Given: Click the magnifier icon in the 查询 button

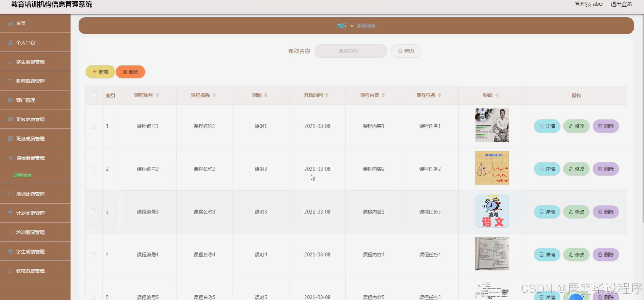Looking at the screenshot, I should 400,51.
